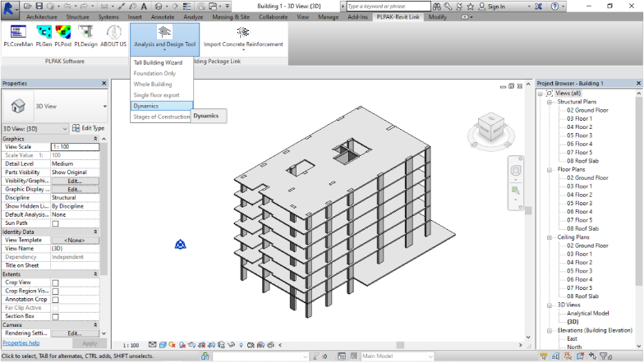
Task: Select Dynamics from the dropdown menu
Action: (x=162, y=106)
